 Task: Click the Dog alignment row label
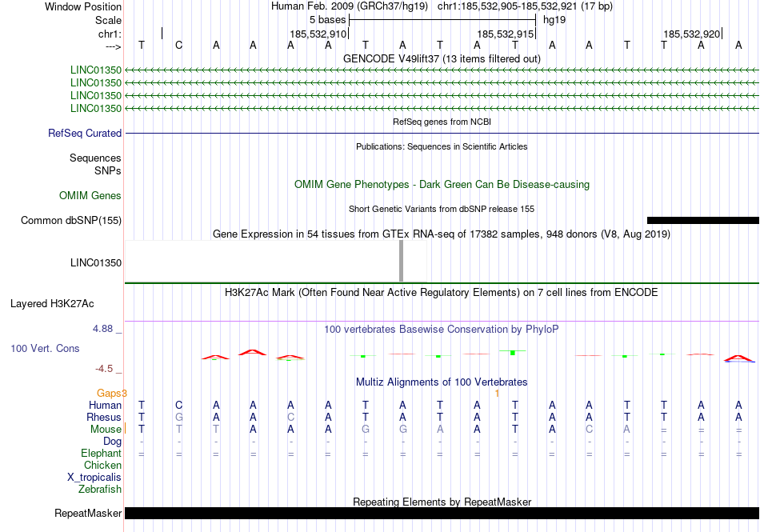coord(112,442)
